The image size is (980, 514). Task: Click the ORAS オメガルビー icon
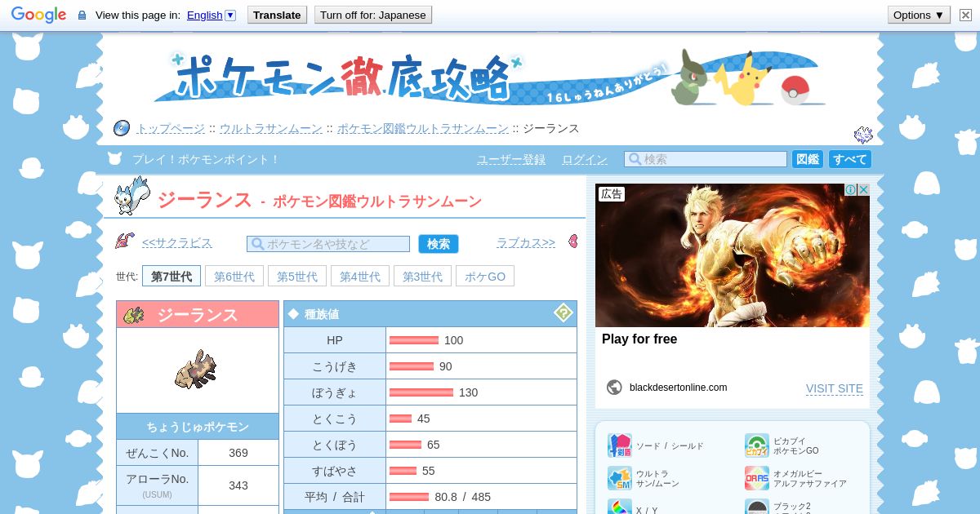[757, 478]
